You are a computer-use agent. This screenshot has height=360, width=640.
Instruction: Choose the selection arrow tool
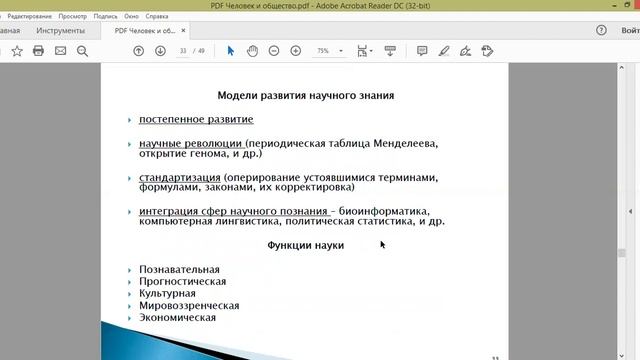pyautogui.click(x=231, y=51)
